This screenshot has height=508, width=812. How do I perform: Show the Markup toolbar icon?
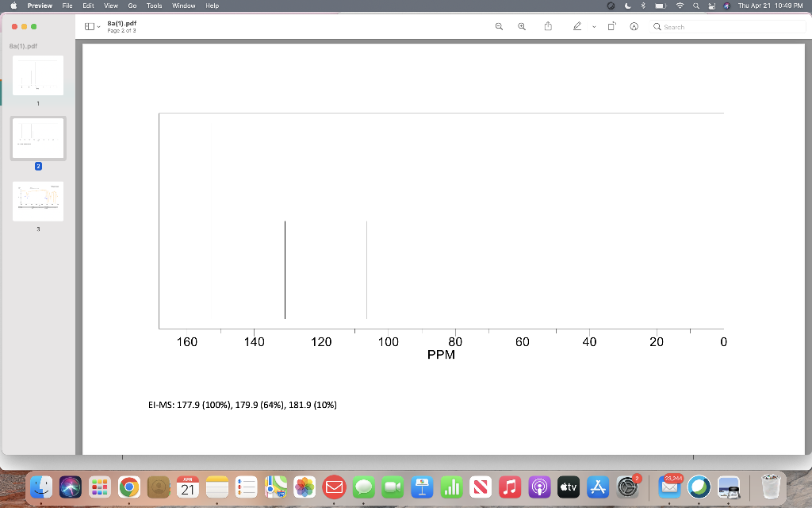click(634, 26)
